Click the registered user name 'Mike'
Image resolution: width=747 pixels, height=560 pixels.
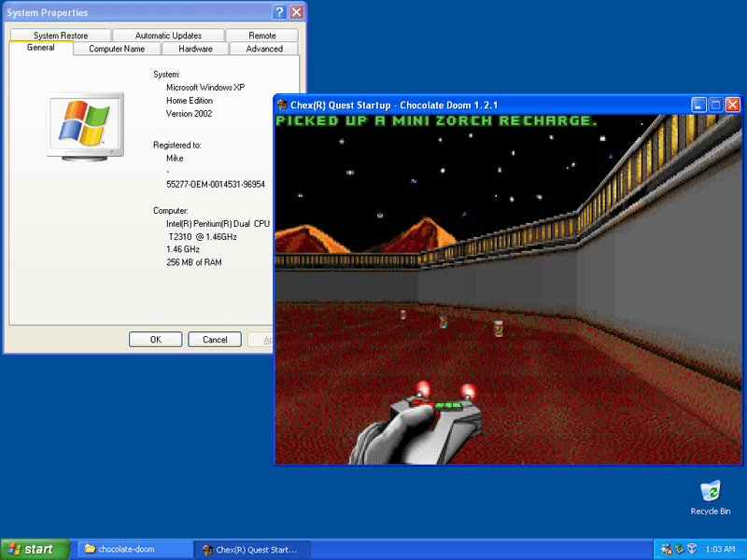[175, 158]
